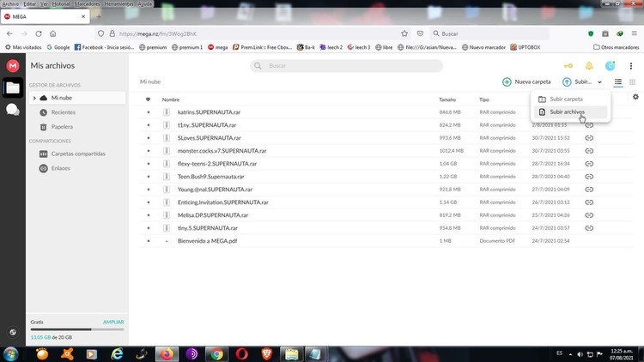
Task: Click the AMPLIAR storage upgrade link
Action: 113,322
